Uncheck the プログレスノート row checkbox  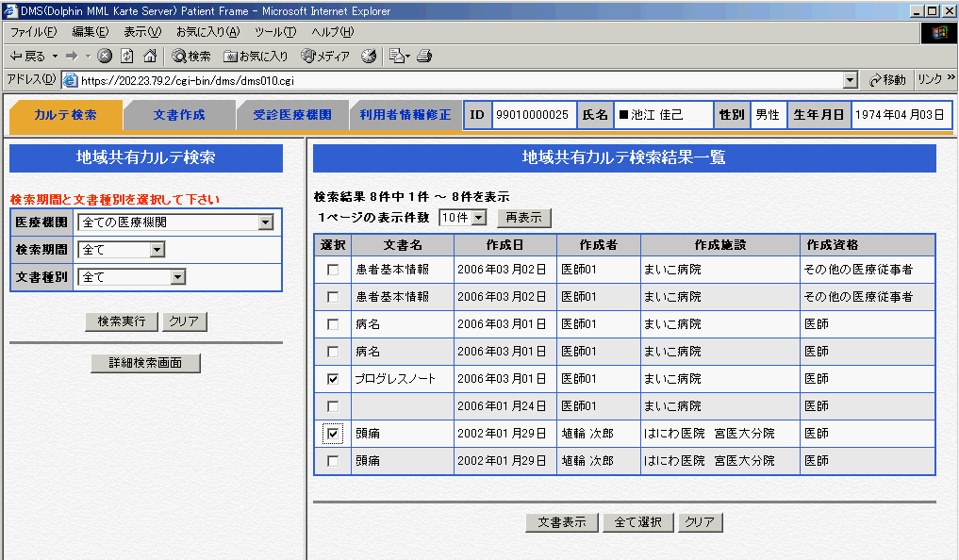[332, 379]
